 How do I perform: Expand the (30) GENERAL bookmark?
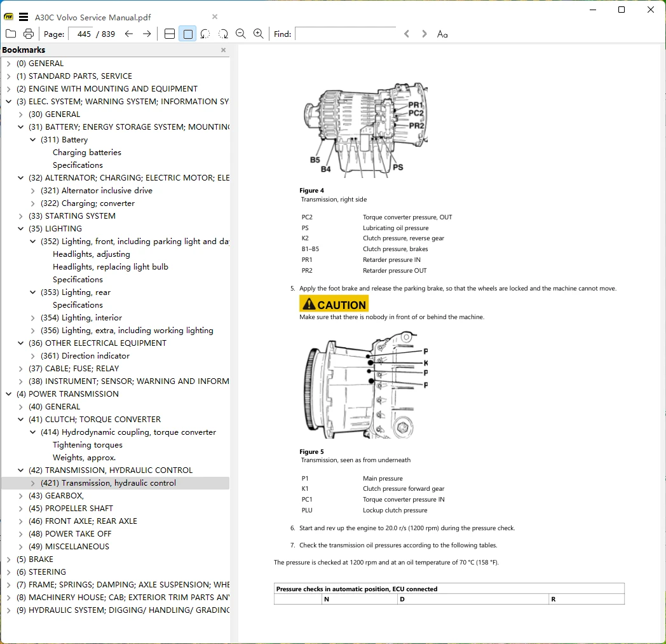pos(20,114)
